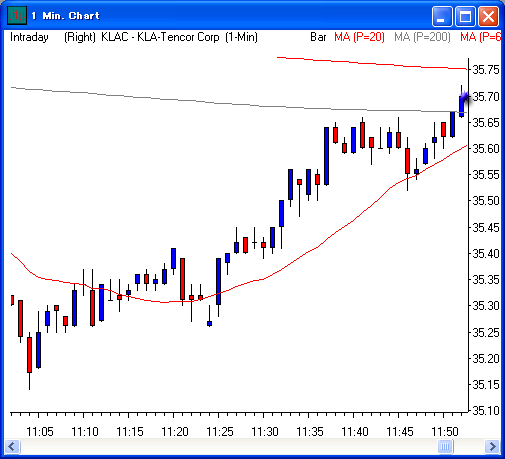The image size is (505, 459).
Task: Click the rightmost red MA legend label
Action: [480, 37]
